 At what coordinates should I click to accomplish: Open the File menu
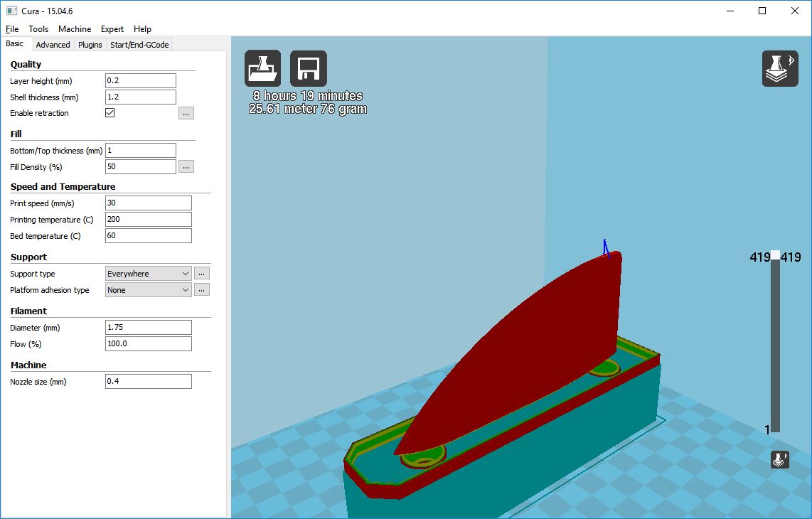12,29
